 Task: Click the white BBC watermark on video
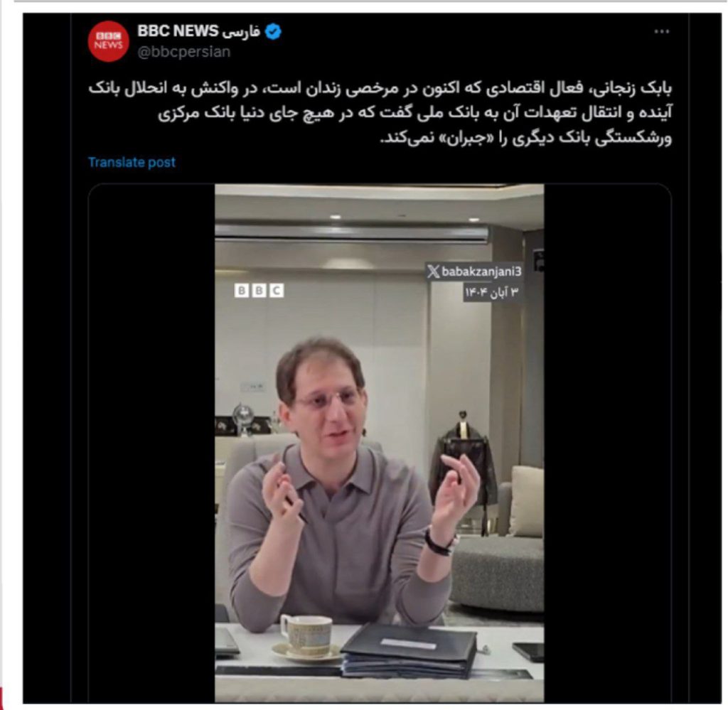(x=259, y=291)
